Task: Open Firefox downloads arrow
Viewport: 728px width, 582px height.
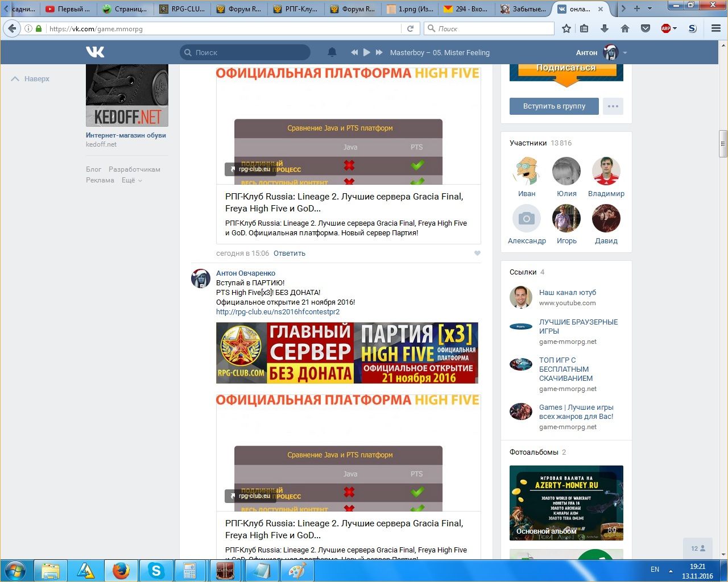Action: coord(605,28)
